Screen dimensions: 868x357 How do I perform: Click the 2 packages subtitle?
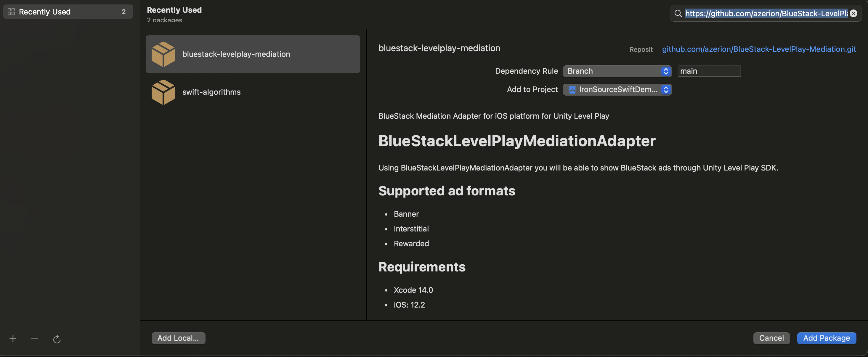pos(164,20)
